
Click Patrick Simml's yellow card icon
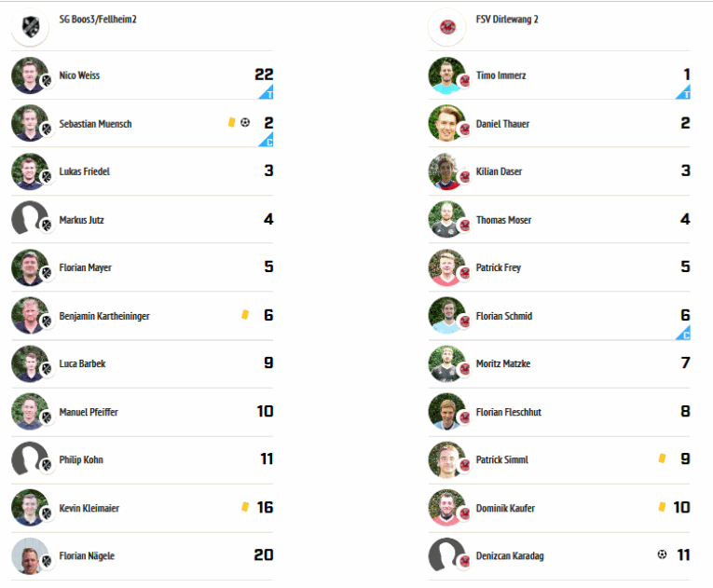click(662, 458)
